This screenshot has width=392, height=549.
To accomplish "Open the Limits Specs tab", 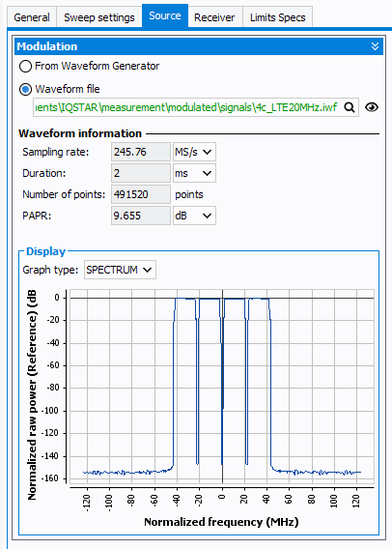I will pos(278,17).
